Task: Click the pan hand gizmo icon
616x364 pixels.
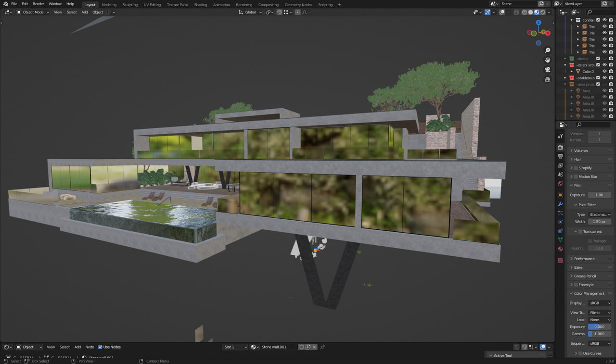Action: 547,60
